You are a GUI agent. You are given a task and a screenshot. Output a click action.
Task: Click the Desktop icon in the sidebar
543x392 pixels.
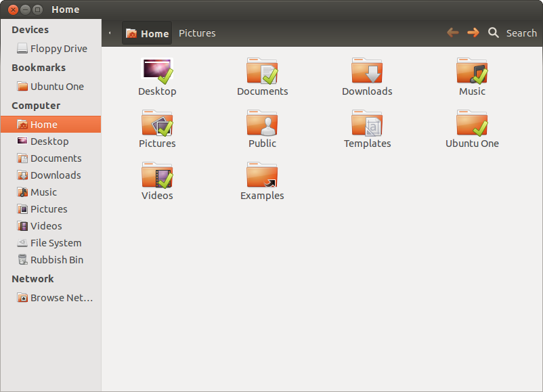point(22,141)
